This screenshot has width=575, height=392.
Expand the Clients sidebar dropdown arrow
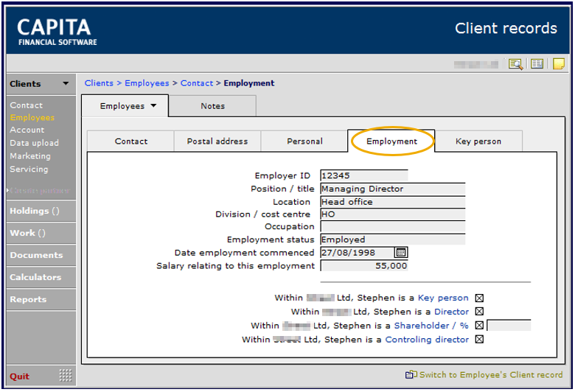(66, 83)
